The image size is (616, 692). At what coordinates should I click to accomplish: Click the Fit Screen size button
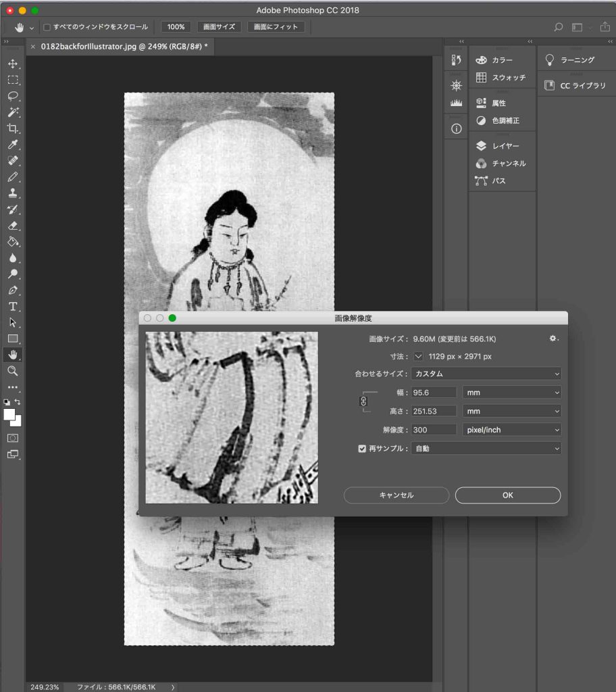[x=219, y=27]
